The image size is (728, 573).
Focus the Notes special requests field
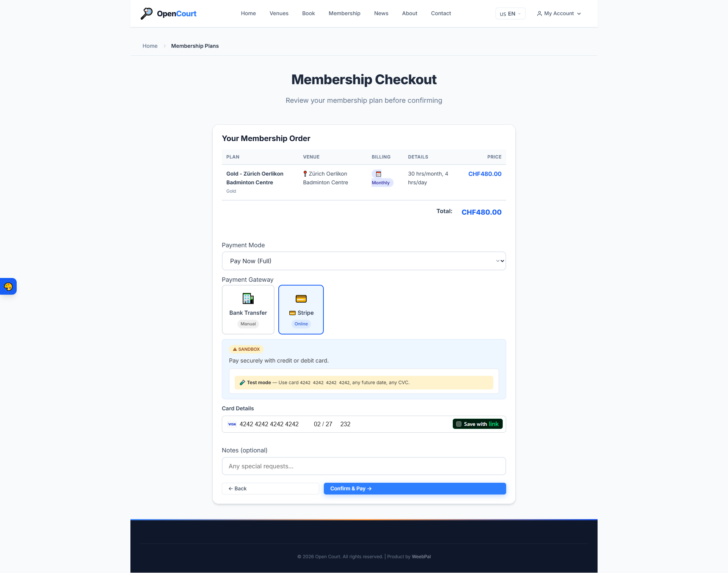[x=364, y=466]
